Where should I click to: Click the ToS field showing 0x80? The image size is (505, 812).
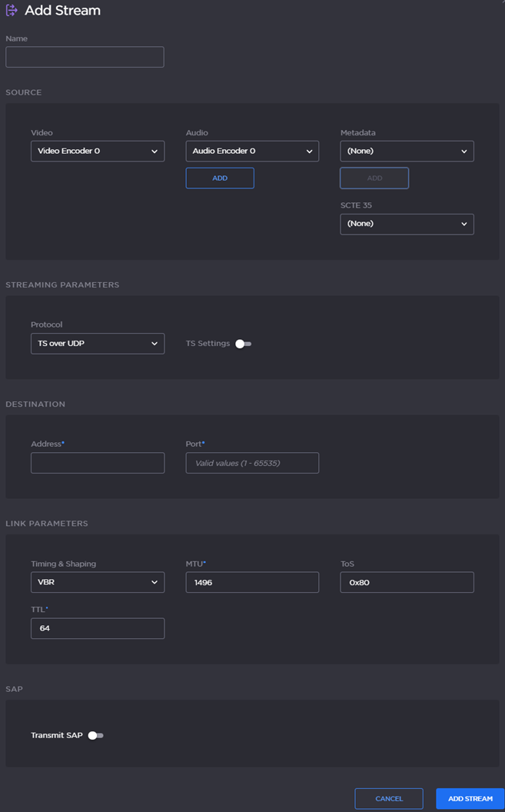pos(407,583)
